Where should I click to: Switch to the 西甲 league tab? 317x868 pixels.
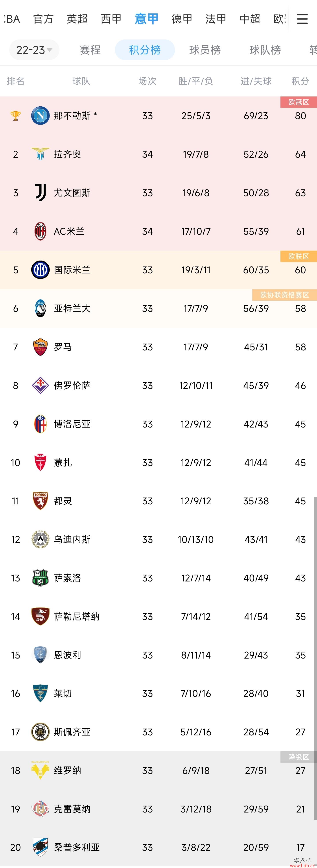coord(111,19)
